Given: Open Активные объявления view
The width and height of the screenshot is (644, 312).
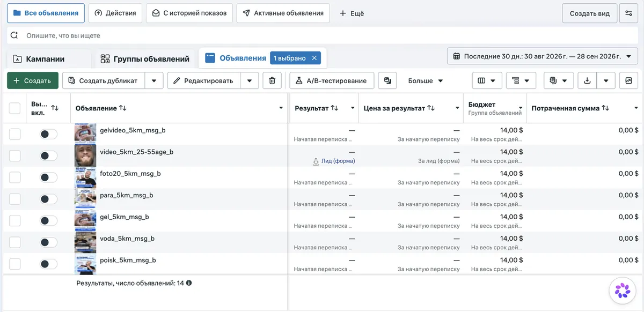Looking at the screenshot, I should click(283, 13).
